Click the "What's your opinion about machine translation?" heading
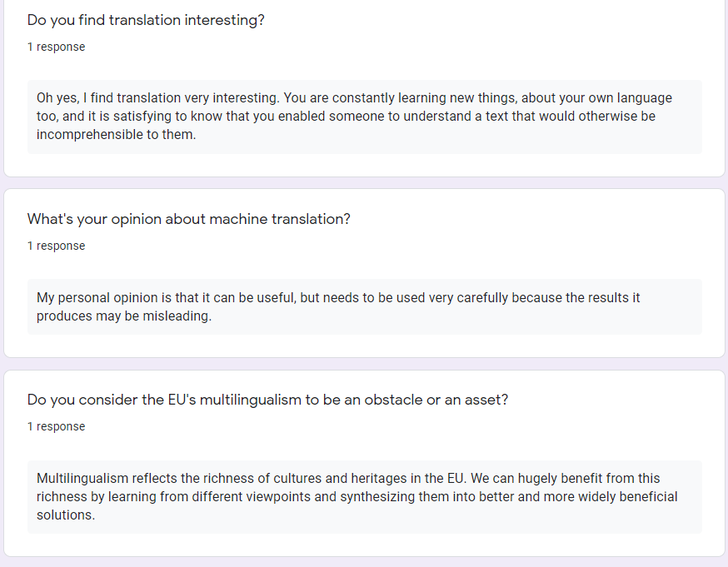 [x=189, y=219]
